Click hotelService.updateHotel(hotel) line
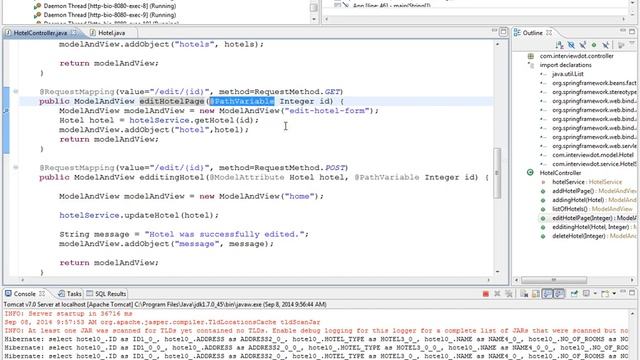This screenshot has height=360, width=640. coord(139,215)
